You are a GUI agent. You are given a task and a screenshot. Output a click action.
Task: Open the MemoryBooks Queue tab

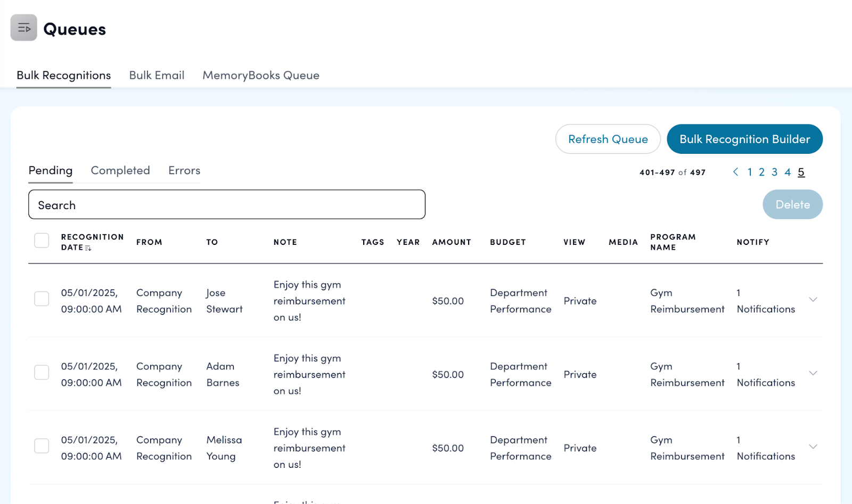260,76
